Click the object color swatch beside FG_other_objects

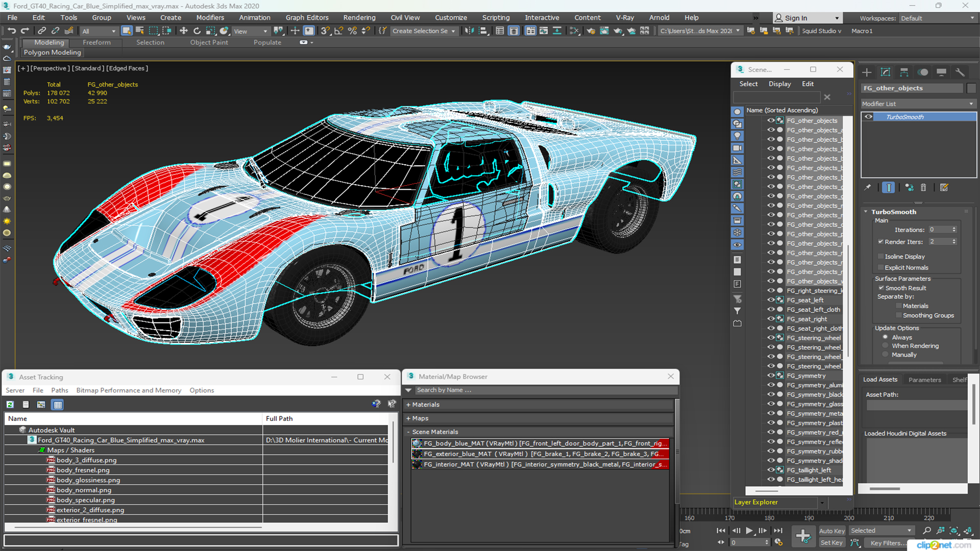tap(971, 88)
